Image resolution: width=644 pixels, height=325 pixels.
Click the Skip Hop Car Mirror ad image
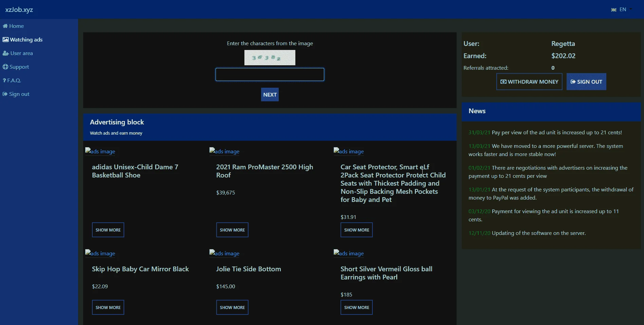point(100,253)
